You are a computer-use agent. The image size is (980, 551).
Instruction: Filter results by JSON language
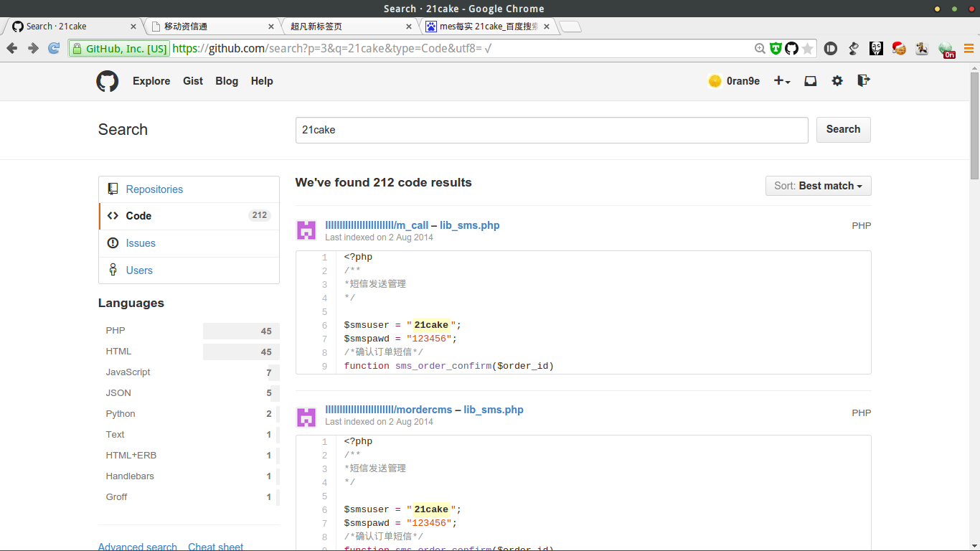189,393
